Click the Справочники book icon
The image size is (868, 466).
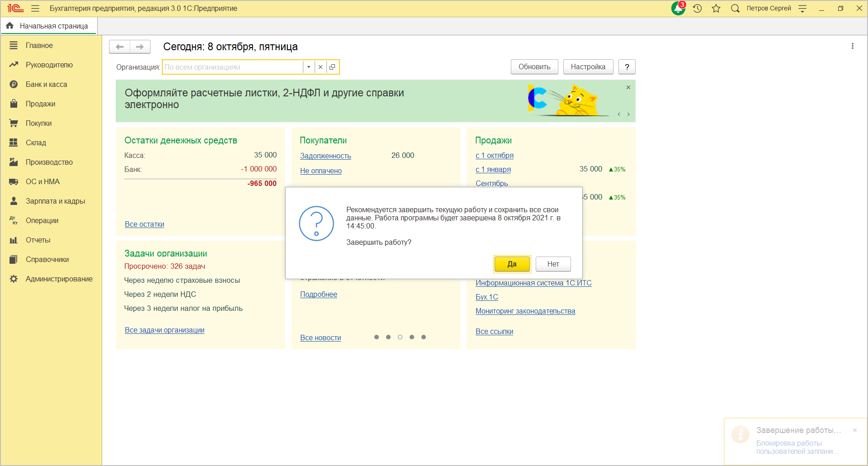pyautogui.click(x=14, y=259)
